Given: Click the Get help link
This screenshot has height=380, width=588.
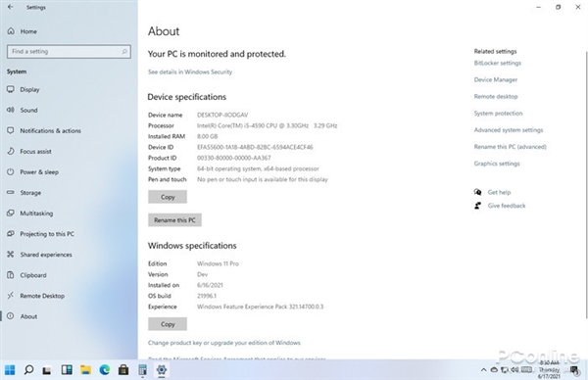Looking at the screenshot, I should 499,192.
